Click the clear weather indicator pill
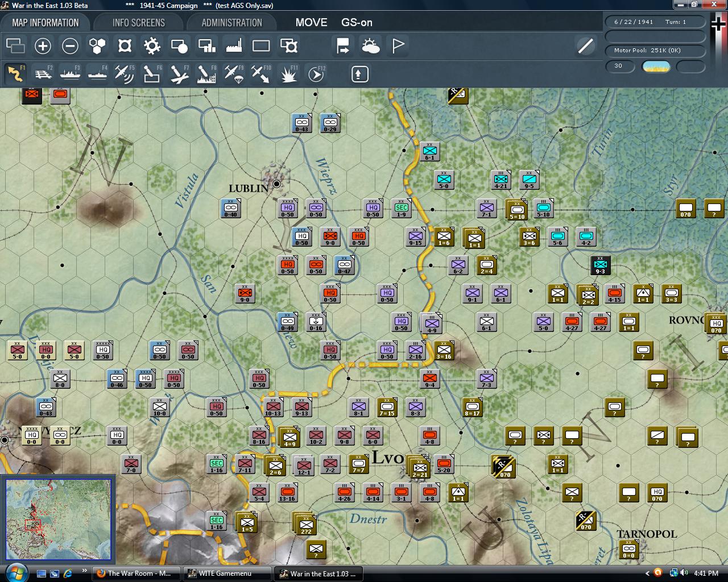Image resolution: width=728 pixels, height=582 pixels. [656, 66]
